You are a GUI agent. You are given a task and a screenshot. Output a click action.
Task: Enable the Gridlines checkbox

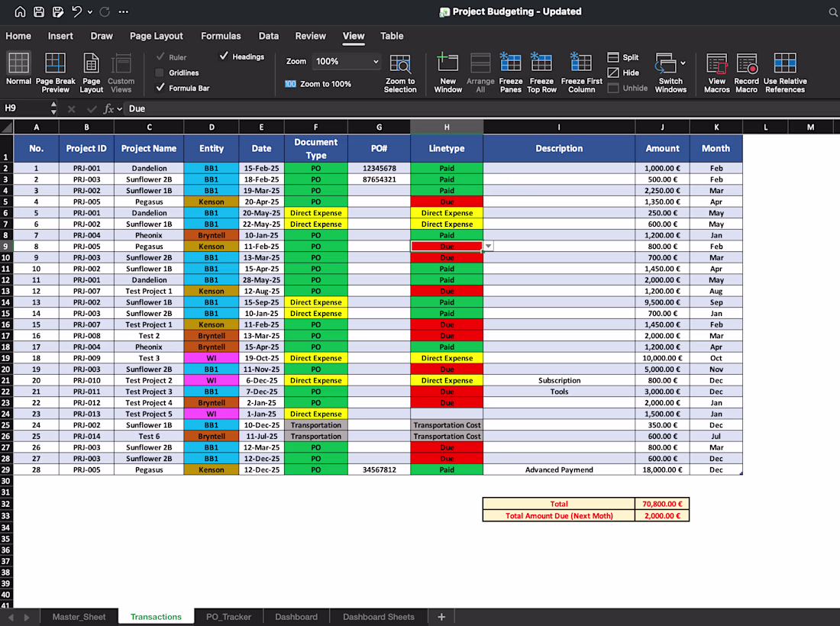click(160, 73)
